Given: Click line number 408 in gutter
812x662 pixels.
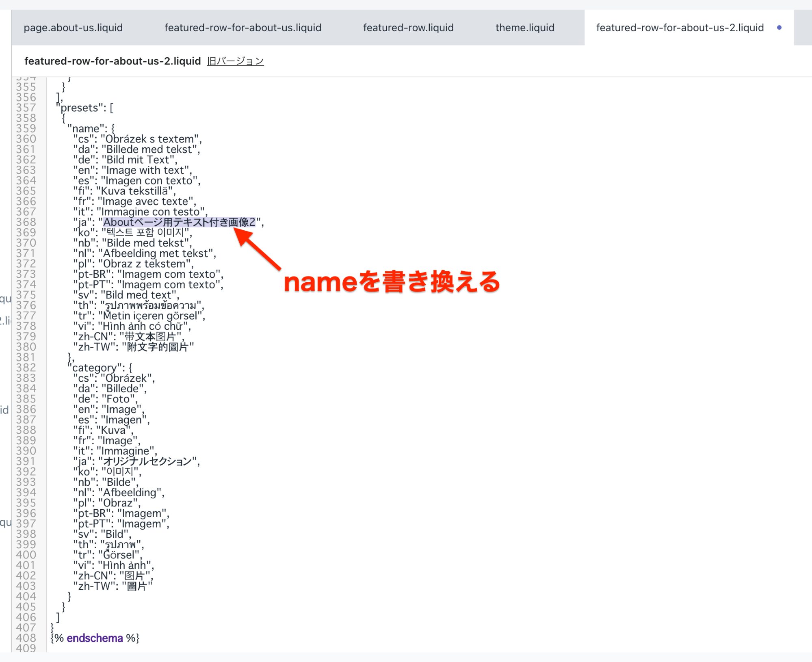Looking at the screenshot, I should 26,638.
